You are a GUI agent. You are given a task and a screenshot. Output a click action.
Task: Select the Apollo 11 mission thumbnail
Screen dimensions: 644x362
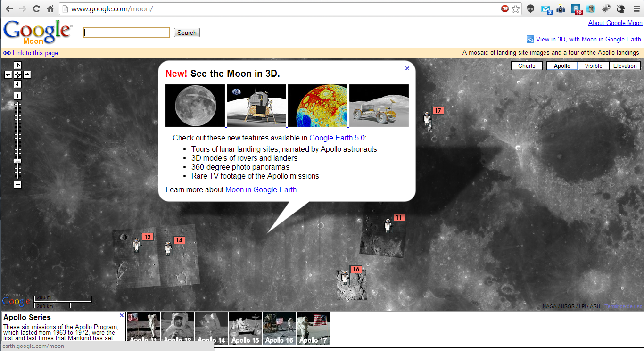tap(143, 329)
